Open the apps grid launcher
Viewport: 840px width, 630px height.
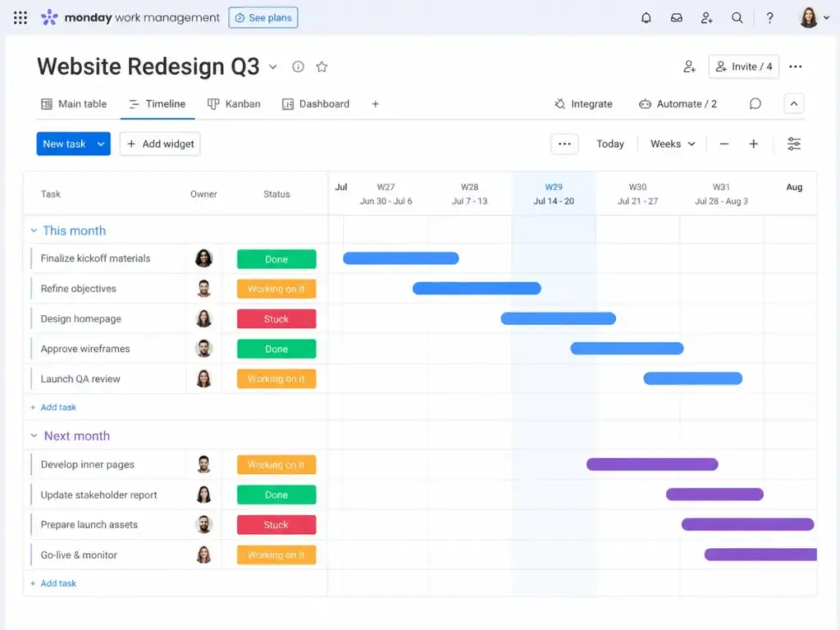pos(21,18)
